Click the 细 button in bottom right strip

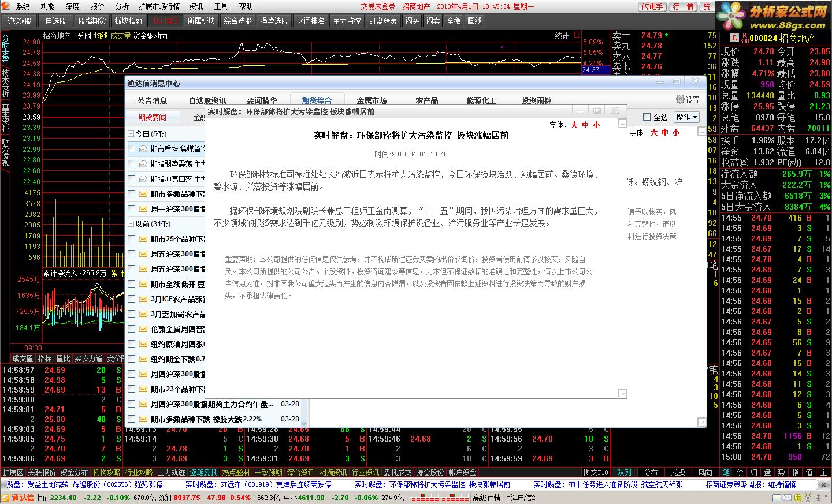(x=753, y=472)
